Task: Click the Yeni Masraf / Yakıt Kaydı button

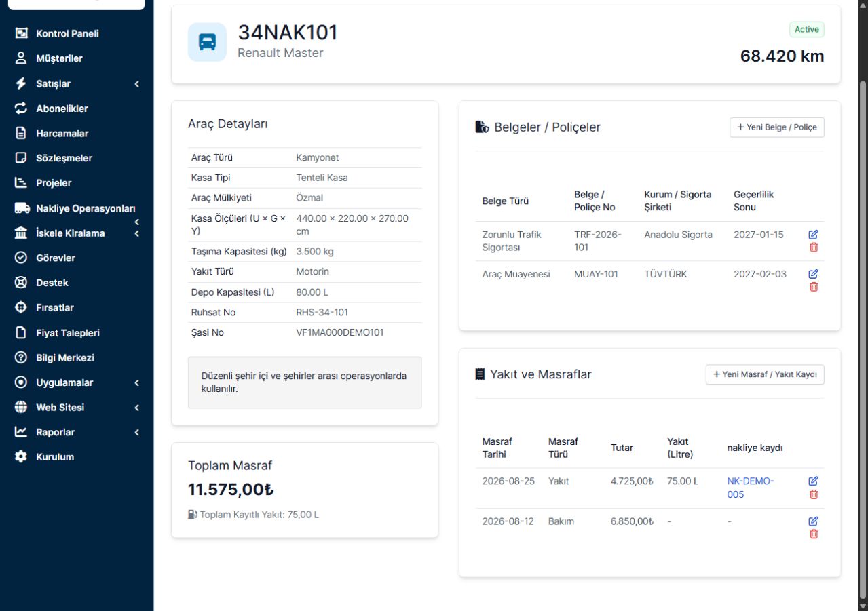Action: tap(765, 374)
